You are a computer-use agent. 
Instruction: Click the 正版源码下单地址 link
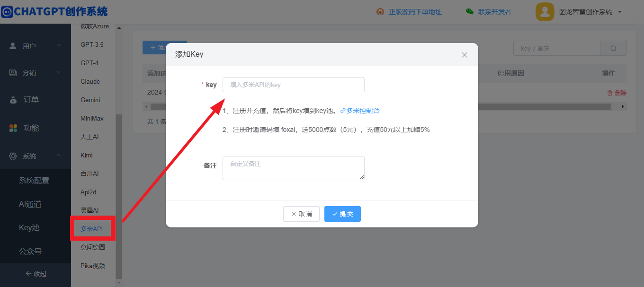415,12
